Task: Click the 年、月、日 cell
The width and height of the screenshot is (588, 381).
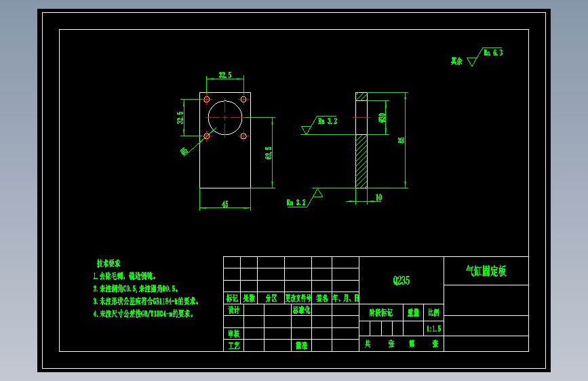Action: point(346,298)
